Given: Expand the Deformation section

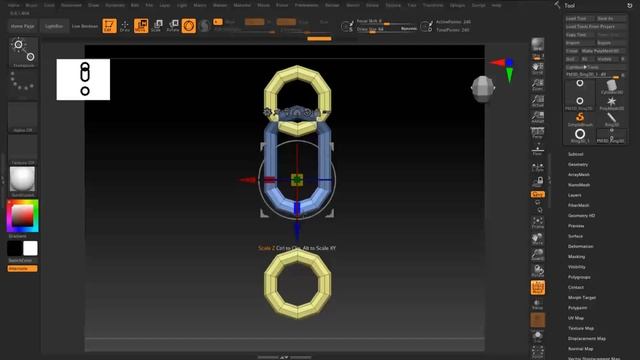Looking at the screenshot, I should point(580,247).
